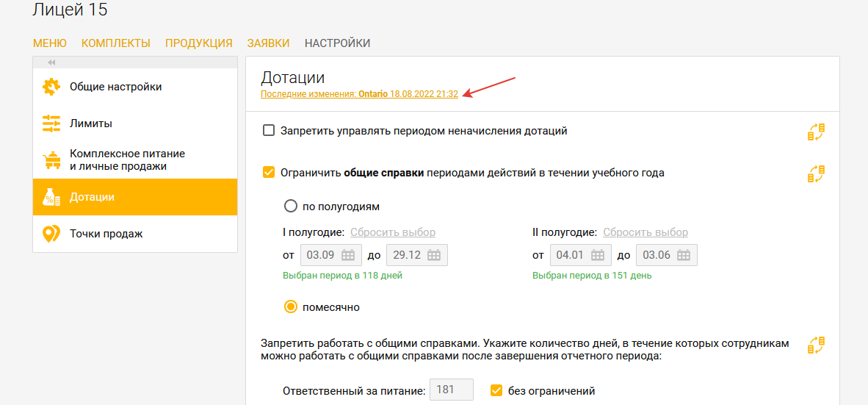Open Комплексное питание и личные продажи section
This screenshot has height=405, width=868.
(x=135, y=160)
